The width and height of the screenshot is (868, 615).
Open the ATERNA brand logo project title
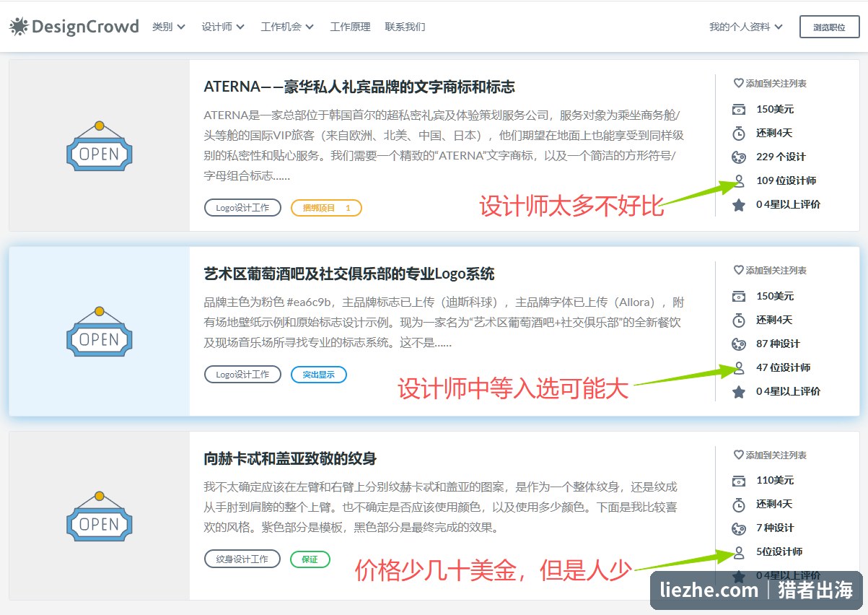[359, 87]
